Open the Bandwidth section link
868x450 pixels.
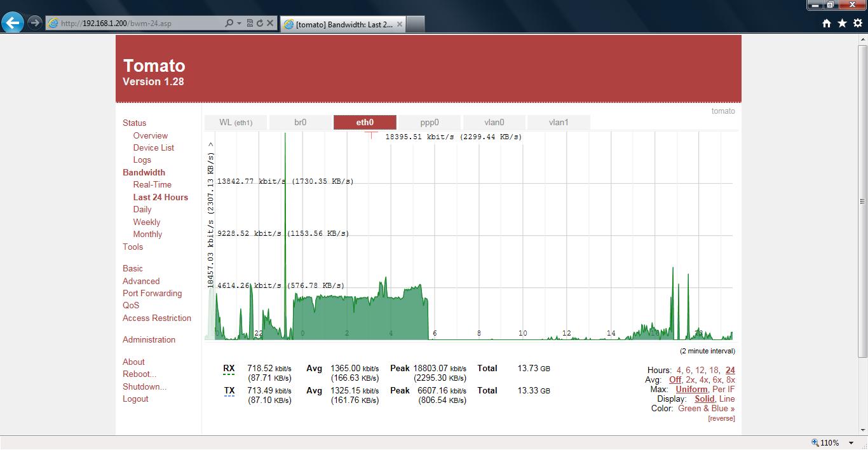(x=144, y=172)
